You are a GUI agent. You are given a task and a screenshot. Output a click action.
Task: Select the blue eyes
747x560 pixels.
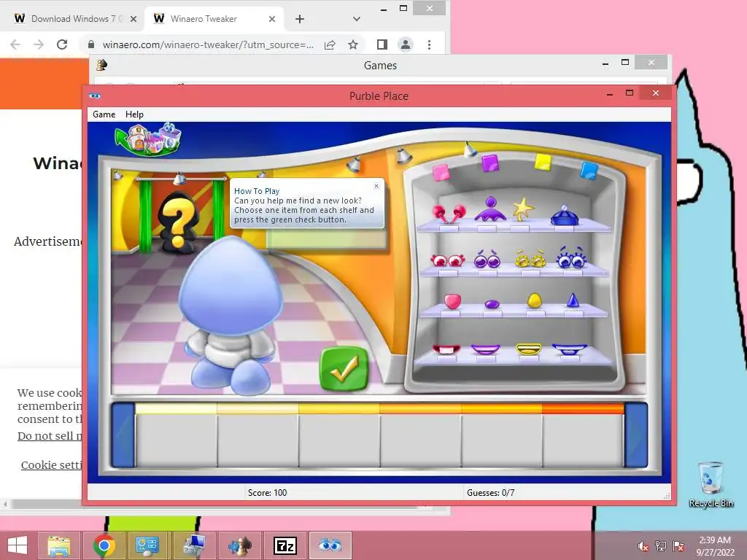point(570,257)
